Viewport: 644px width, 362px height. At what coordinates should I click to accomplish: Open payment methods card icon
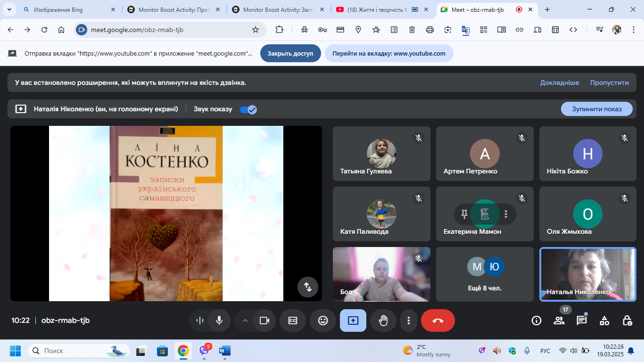point(340,30)
